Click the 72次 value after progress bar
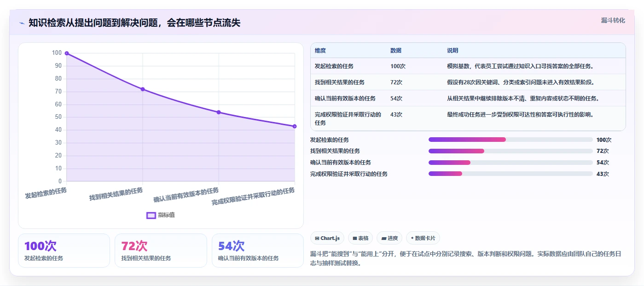The width and height of the screenshot is (644, 286). click(x=603, y=151)
